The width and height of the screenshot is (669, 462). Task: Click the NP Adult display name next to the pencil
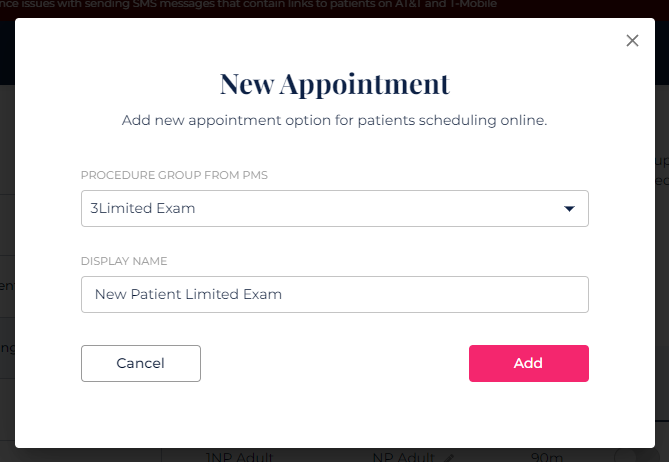click(402, 457)
